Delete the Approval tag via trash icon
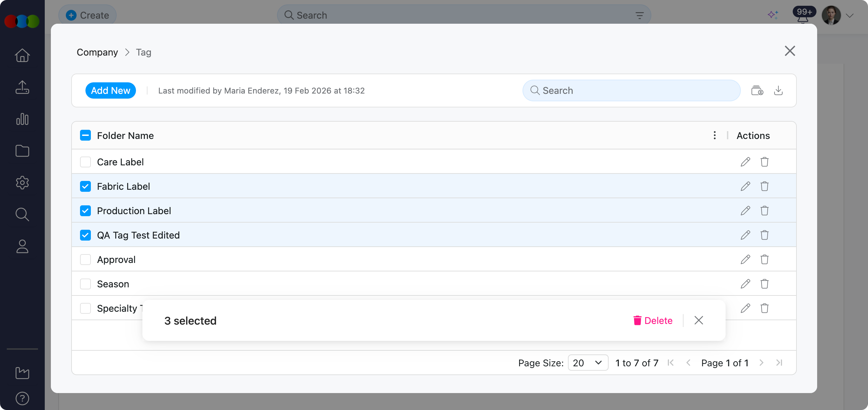Image resolution: width=868 pixels, height=410 pixels. click(x=764, y=260)
